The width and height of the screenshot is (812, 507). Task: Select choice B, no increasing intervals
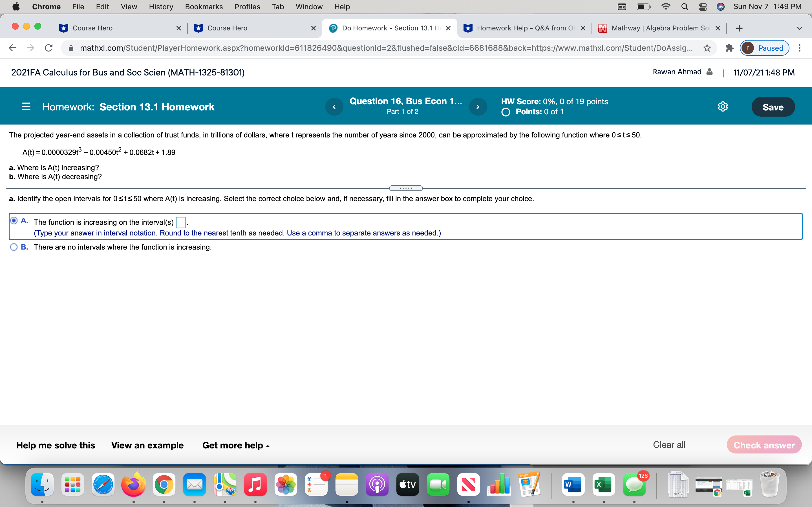point(14,247)
